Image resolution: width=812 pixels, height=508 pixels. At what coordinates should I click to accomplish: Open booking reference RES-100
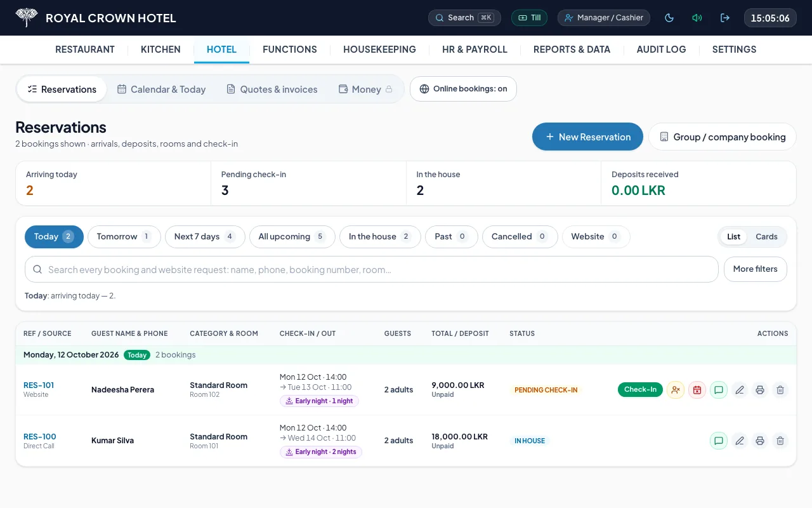[x=40, y=437]
